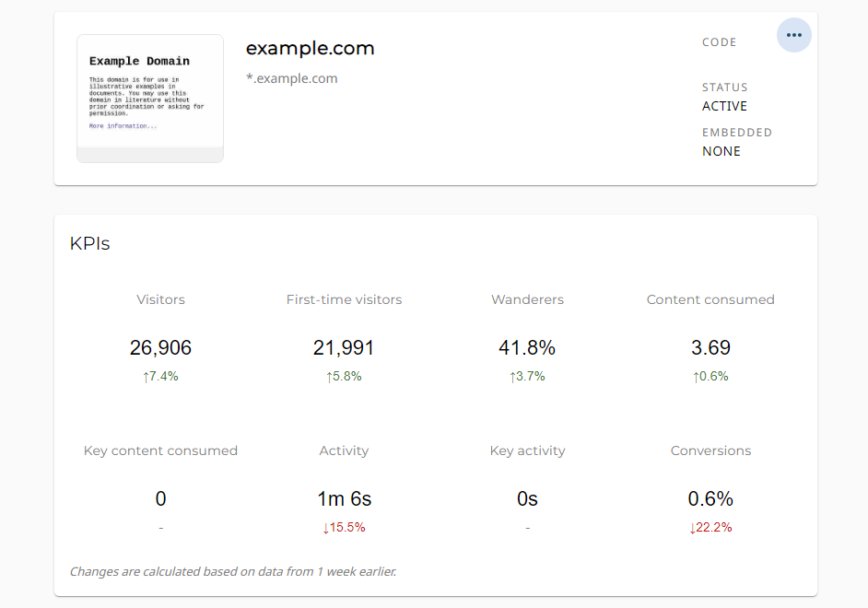Image resolution: width=868 pixels, height=608 pixels.
Task: Click the Example Domain site thumbnail
Action: click(150, 99)
